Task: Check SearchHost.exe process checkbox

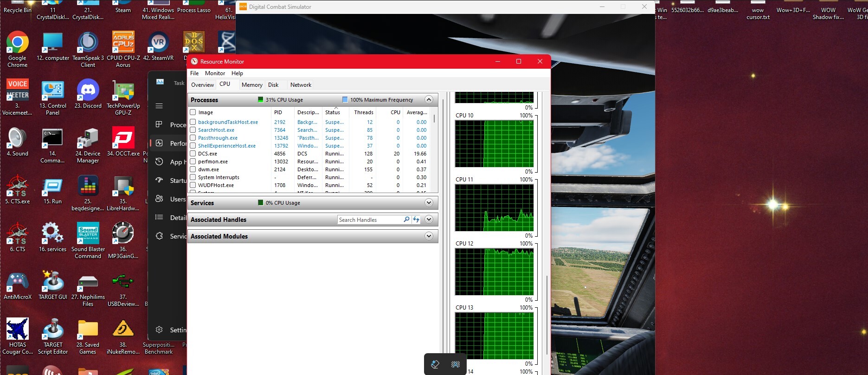Action: [x=193, y=130]
